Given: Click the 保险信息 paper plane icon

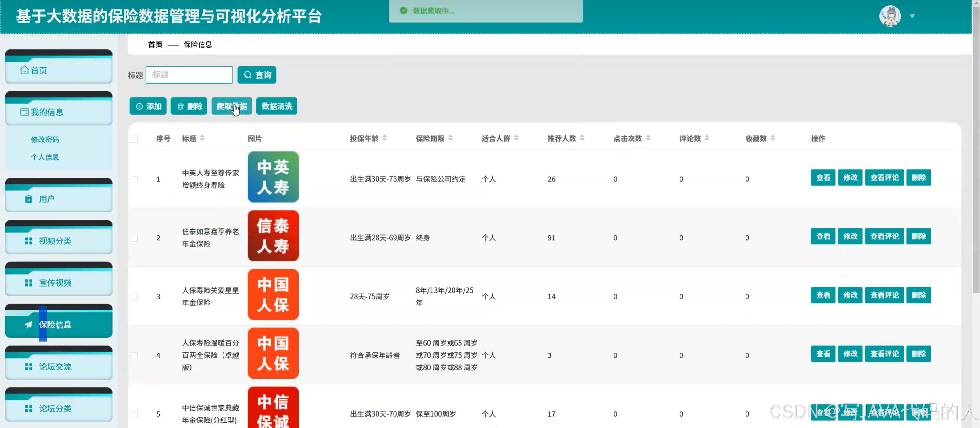Looking at the screenshot, I should (29, 325).
